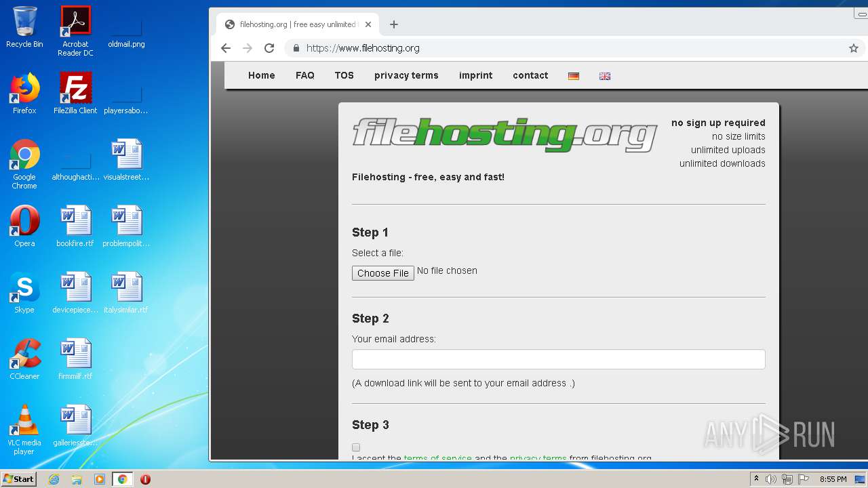Click the Opera taskbar icon

145,479
